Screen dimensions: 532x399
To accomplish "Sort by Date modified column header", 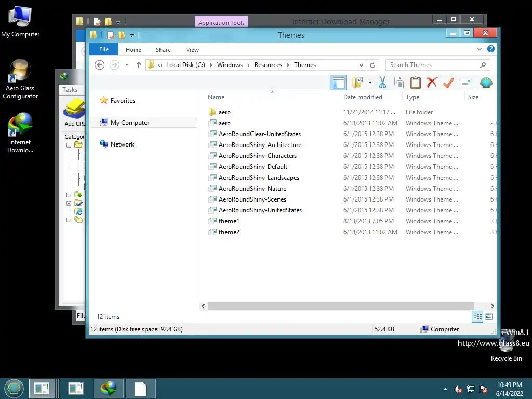I will (x=363, y=97).
